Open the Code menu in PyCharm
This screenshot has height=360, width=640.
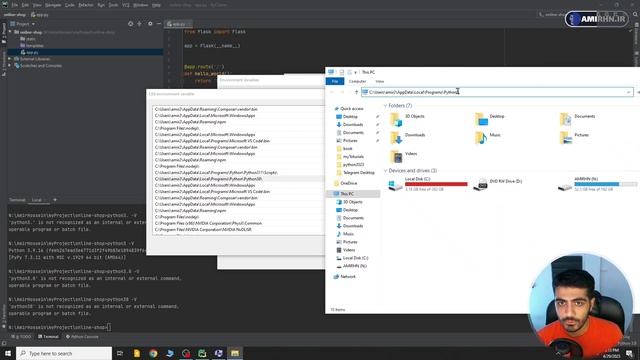click(x=70, y=5)
